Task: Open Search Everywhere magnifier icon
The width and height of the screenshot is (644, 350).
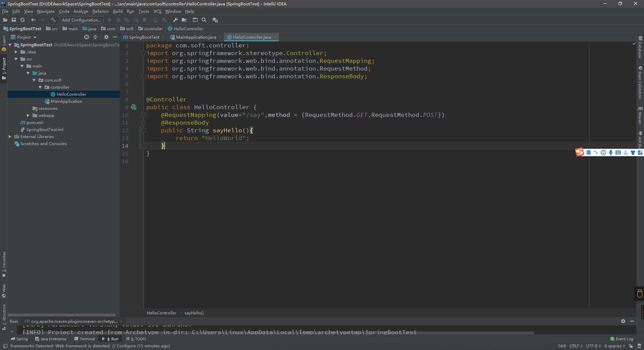Action: (x=204, y=20)
